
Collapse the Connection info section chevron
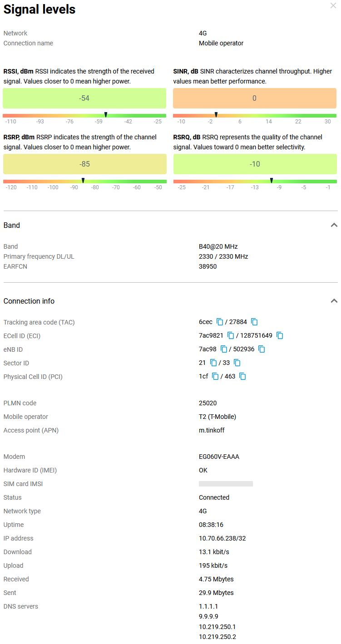(x=334, y=301)
